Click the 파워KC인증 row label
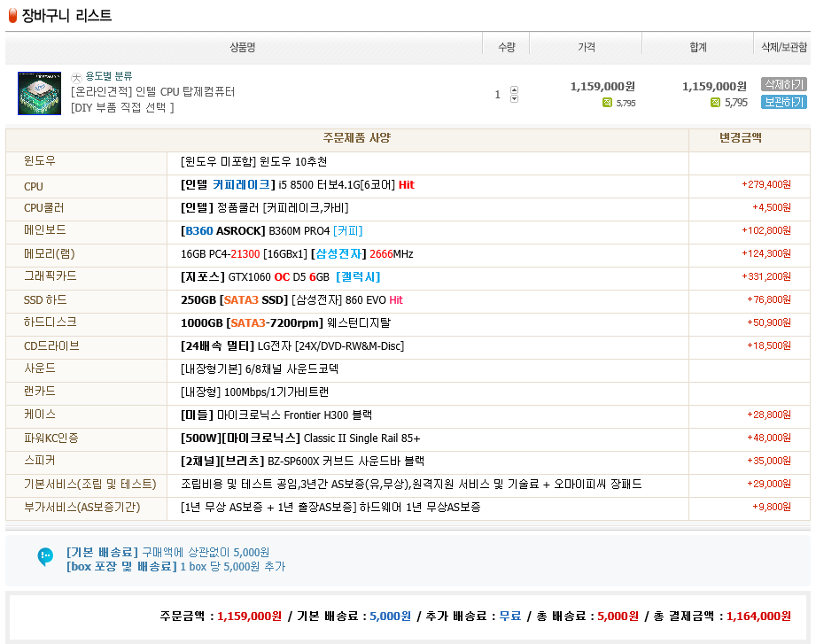 (x=51, y=438)
